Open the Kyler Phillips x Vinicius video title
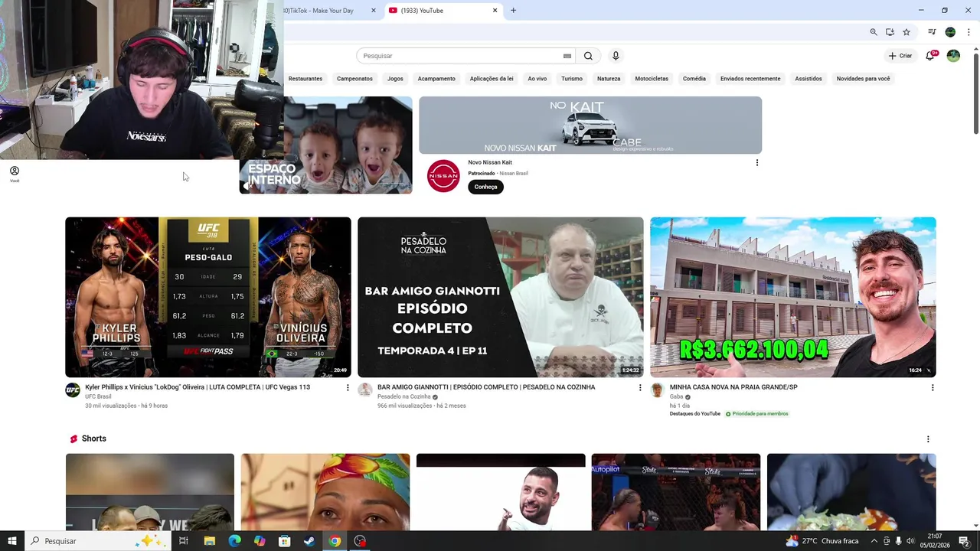 (198, 387)
